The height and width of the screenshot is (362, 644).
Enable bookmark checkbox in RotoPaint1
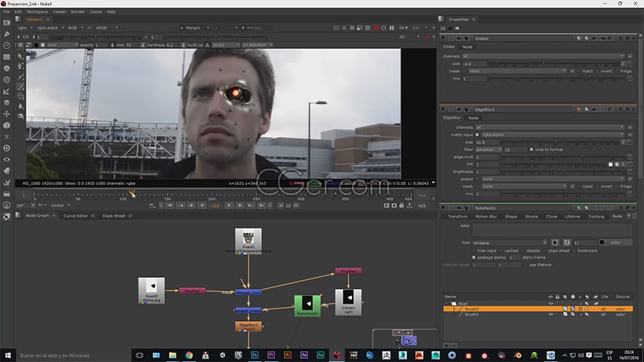[x=574, y=250]
